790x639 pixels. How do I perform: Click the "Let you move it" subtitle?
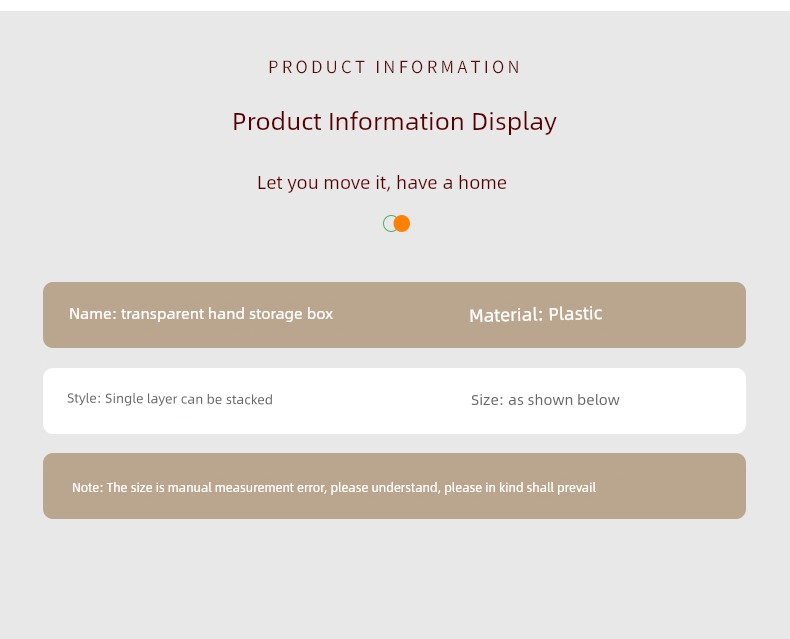[x=381, y=183]
